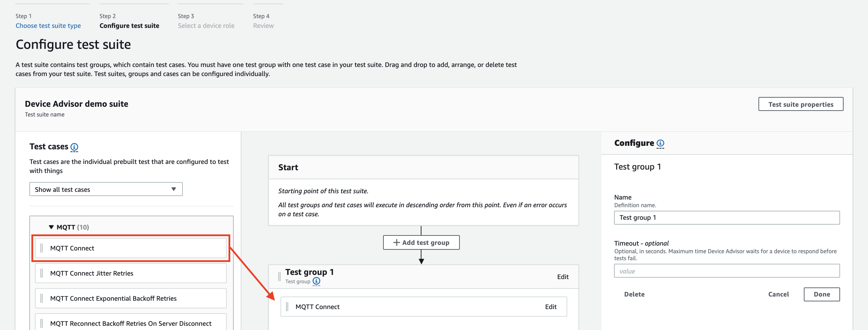The height and width of the screenshot is (330, 868).
Task: Click Add test group button
Action: click(421, 242)
